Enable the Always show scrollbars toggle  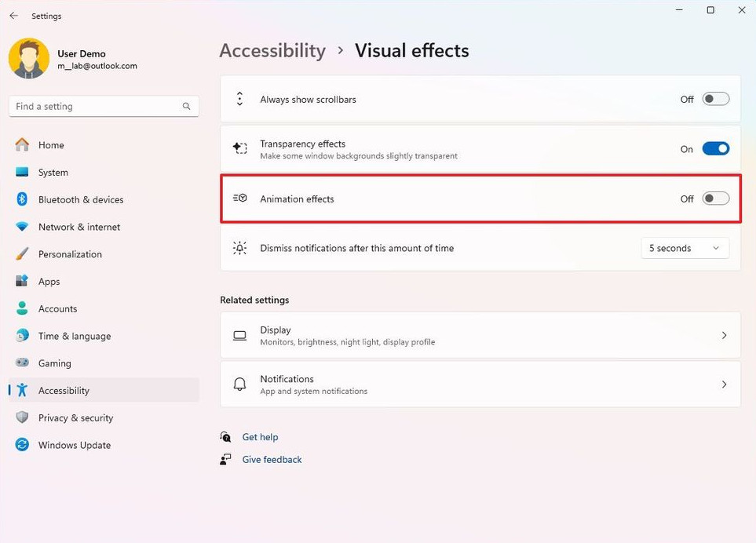coord(715,99)
